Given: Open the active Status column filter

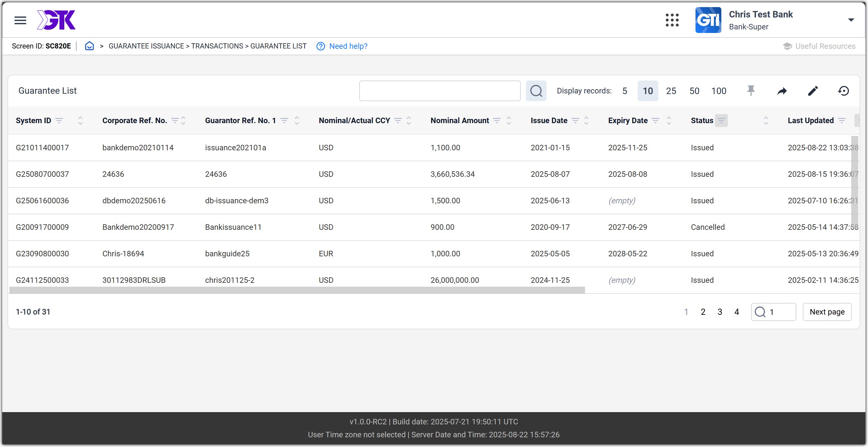Looking at the screenshot, I should (721, 121).
